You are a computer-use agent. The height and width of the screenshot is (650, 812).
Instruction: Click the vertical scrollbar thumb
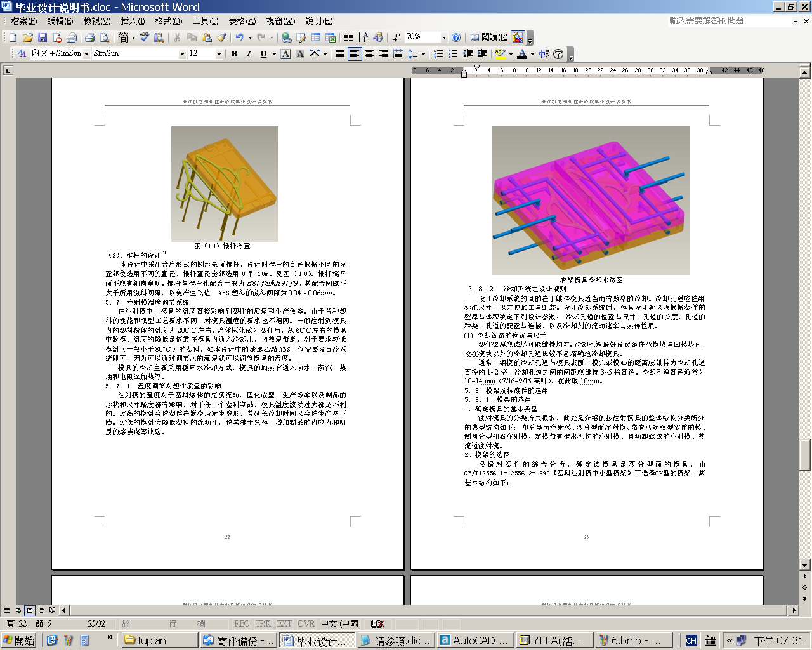805,455
